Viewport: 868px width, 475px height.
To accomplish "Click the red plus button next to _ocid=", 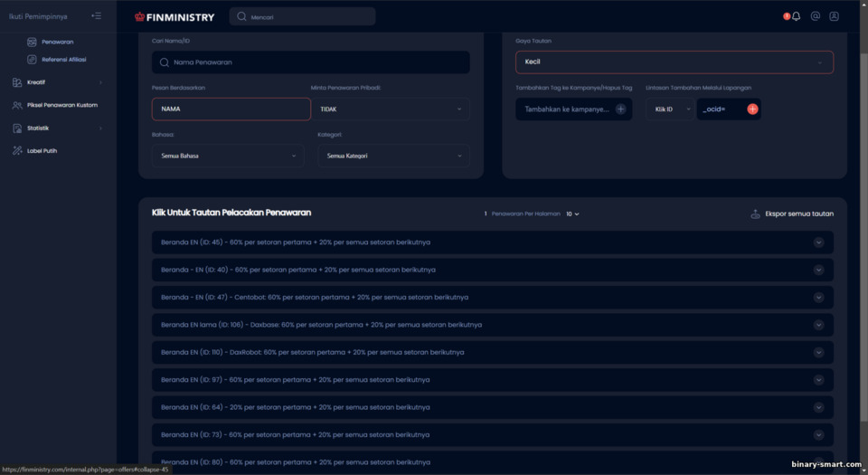I will click(x=752, y=109).
